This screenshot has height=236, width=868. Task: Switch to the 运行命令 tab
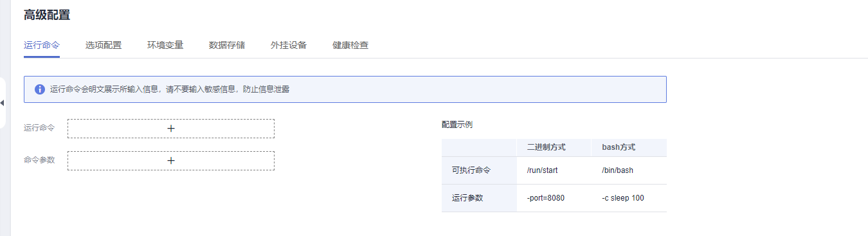pyautogui.click(x=42, y=45)
